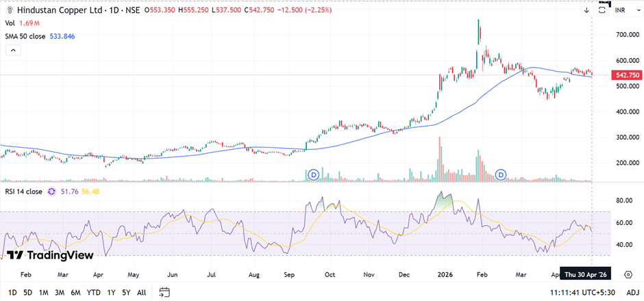Click the 542.750 current price label
This screenshot has height=301, width=644.
628,75
